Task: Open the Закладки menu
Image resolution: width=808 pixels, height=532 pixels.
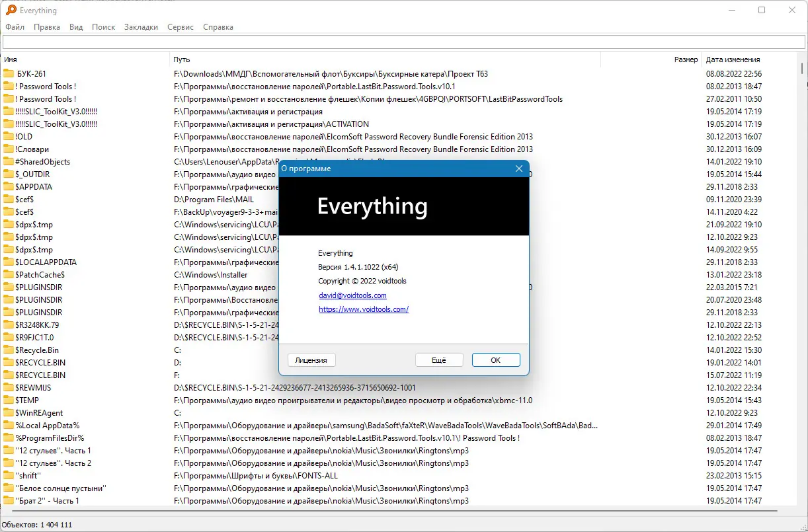Action: pos(141,27)
